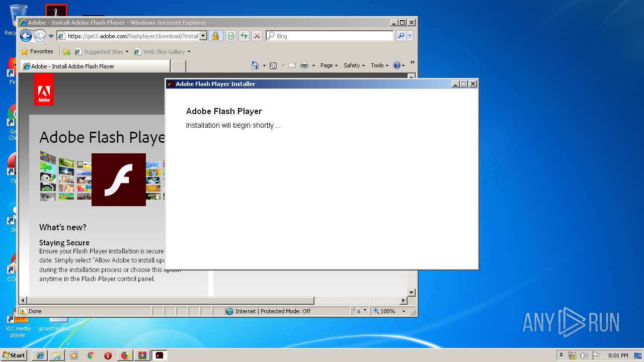This screenshot has height=362, width=644.
Task: Launch Windows Media Player from taskbar
Action: click(x=74, y=355)
